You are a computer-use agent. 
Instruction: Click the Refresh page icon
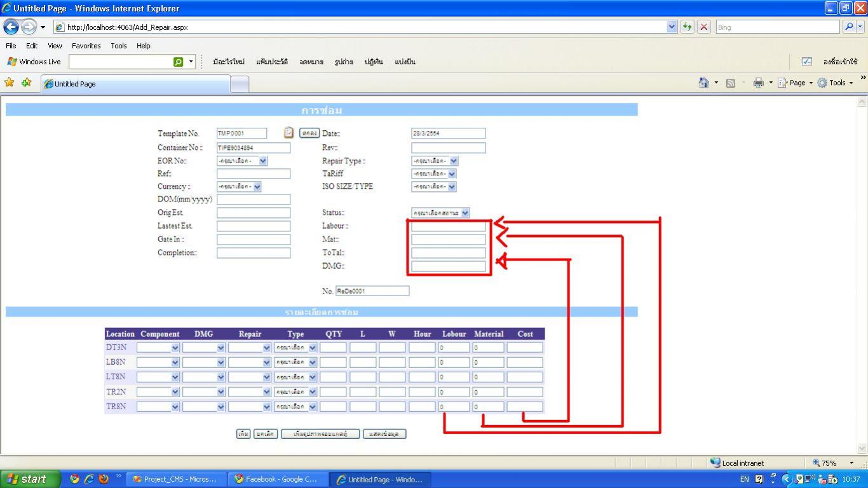(687, 27)
